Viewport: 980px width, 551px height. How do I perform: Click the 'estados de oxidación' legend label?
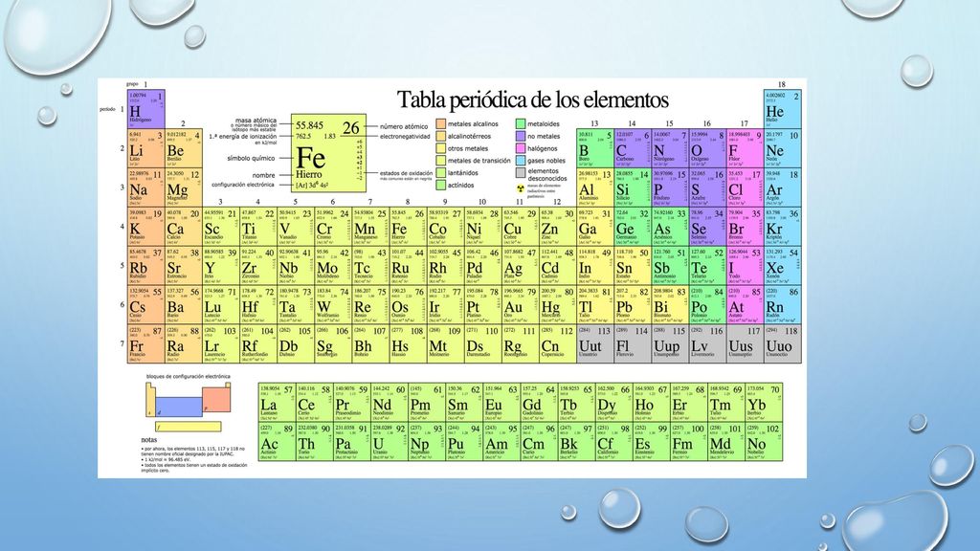click(406, 173)
